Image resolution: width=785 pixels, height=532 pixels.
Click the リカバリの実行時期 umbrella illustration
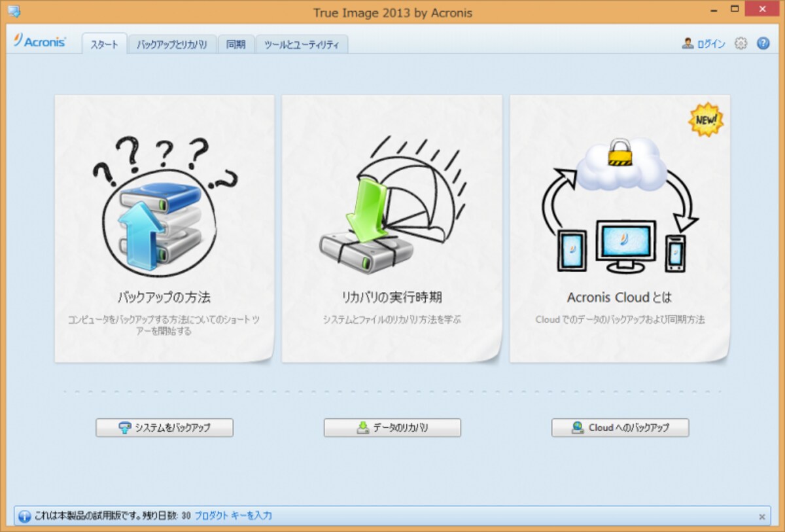(x=391, y=204)
